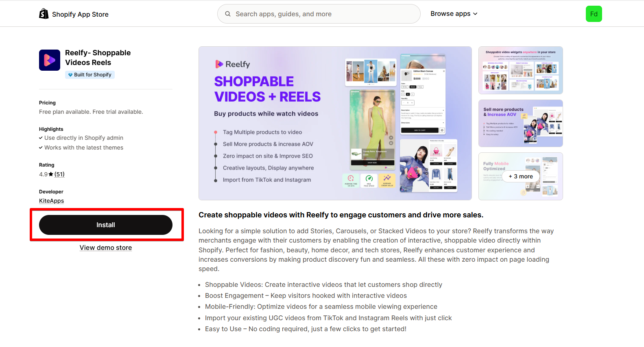This screenshot has height=347, width=644.
Task: Click the Reelfy app icon
Action: (x=50, y=60)
